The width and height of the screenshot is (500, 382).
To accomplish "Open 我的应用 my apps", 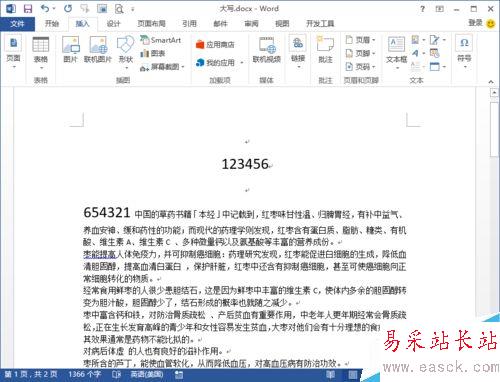I will [215, 63].
